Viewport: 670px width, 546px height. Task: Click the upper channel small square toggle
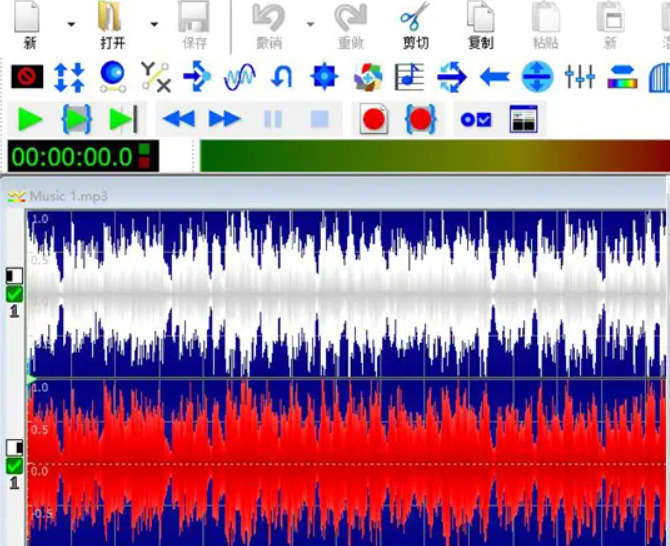14,276
